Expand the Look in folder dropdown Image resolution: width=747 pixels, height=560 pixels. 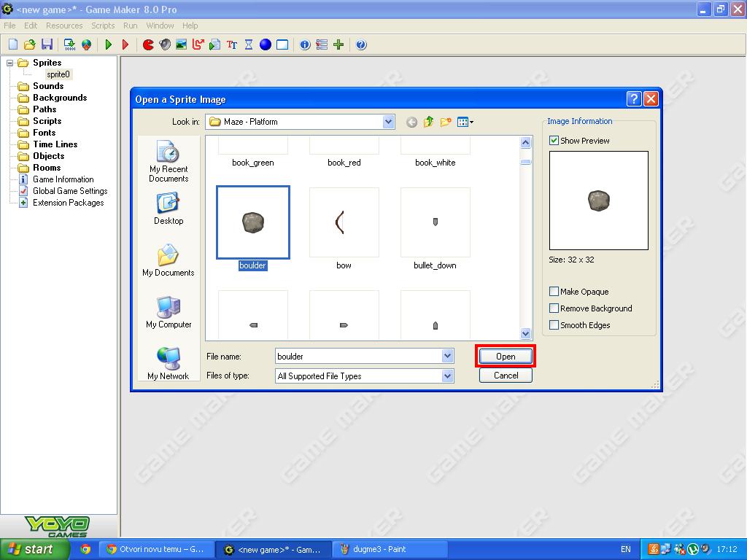click(388, 122)
